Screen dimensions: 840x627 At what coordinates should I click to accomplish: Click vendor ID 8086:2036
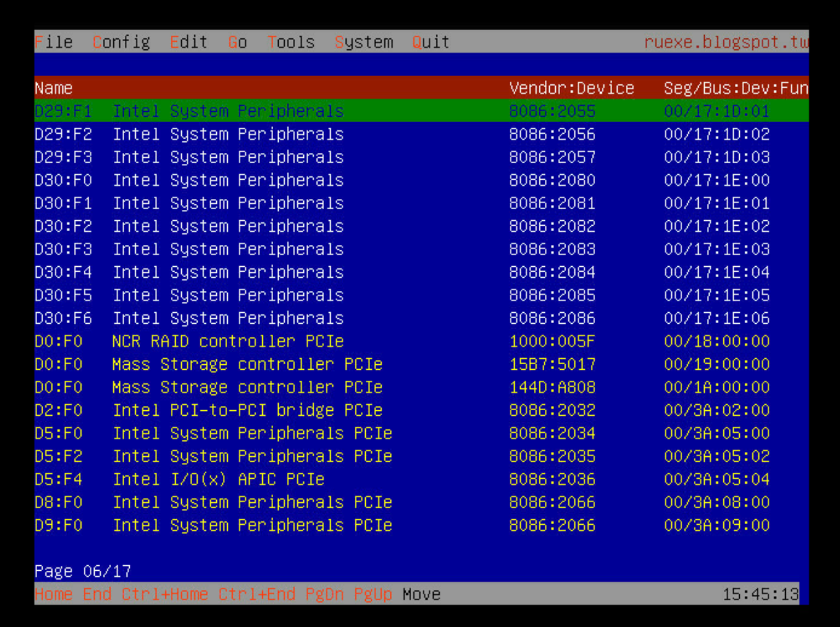coord(552,479)
